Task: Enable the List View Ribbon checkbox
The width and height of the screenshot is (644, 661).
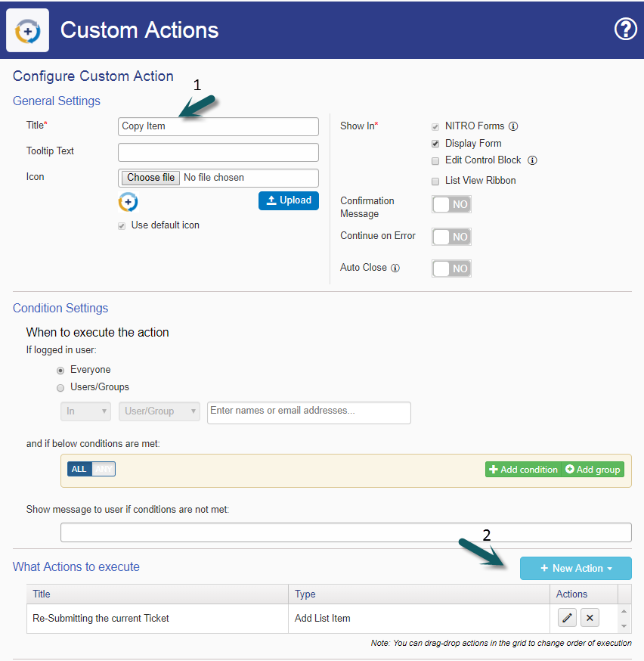Action: point(435,181)
